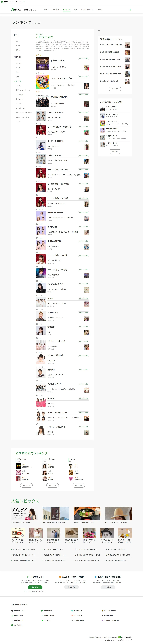
Task: Open the Ameba logo home link
Action: tap(16, 10)
